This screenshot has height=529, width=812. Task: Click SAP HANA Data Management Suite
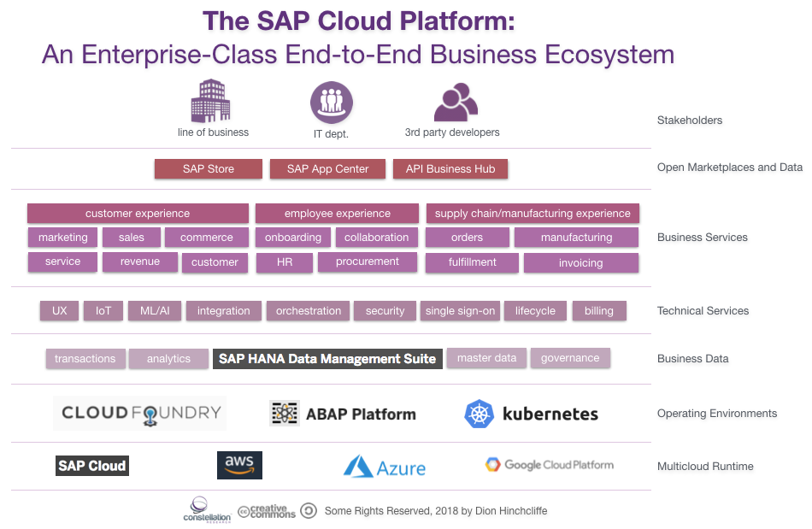point(328,359)
